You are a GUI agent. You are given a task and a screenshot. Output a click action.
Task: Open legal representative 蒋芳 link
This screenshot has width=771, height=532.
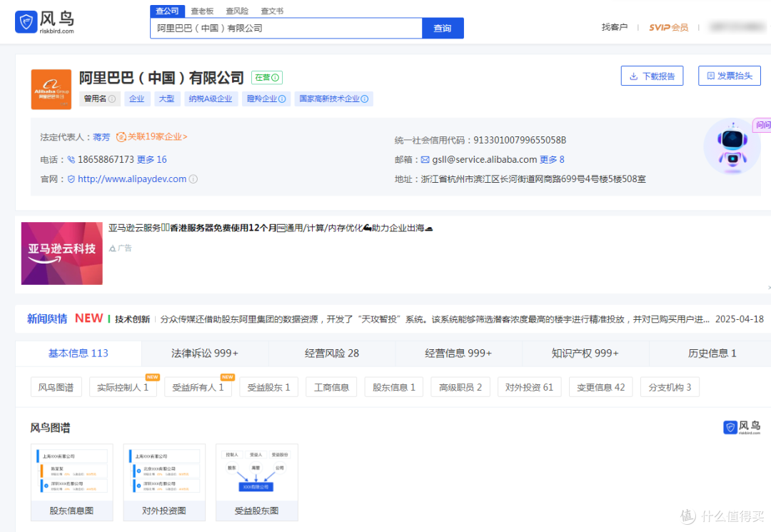coord(102,136)
